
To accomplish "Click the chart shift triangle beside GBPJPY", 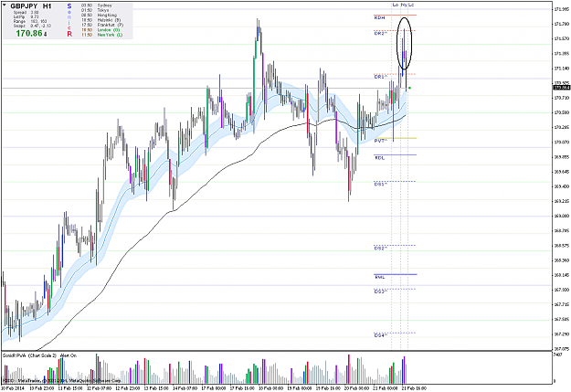I will [5, 5].
